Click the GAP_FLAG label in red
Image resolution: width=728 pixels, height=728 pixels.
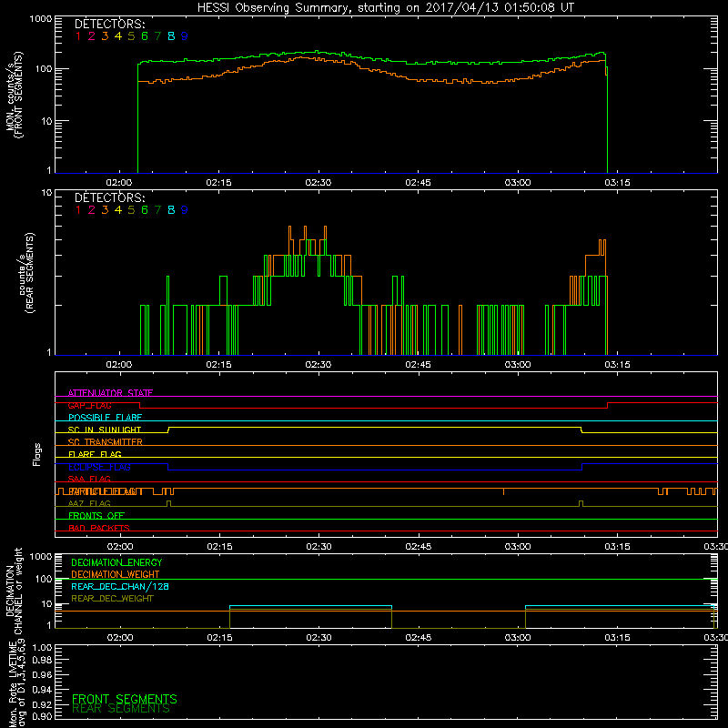click(x=89, y=405)
